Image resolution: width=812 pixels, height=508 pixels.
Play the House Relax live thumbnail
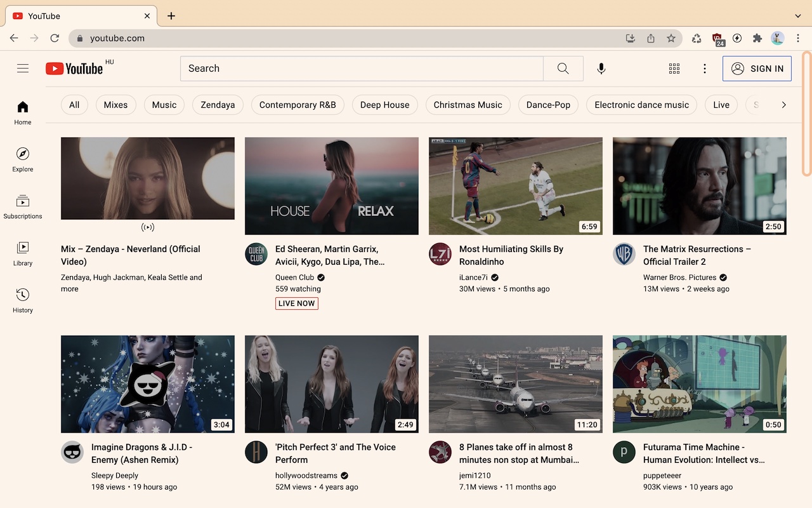click(x=332, y=186)
